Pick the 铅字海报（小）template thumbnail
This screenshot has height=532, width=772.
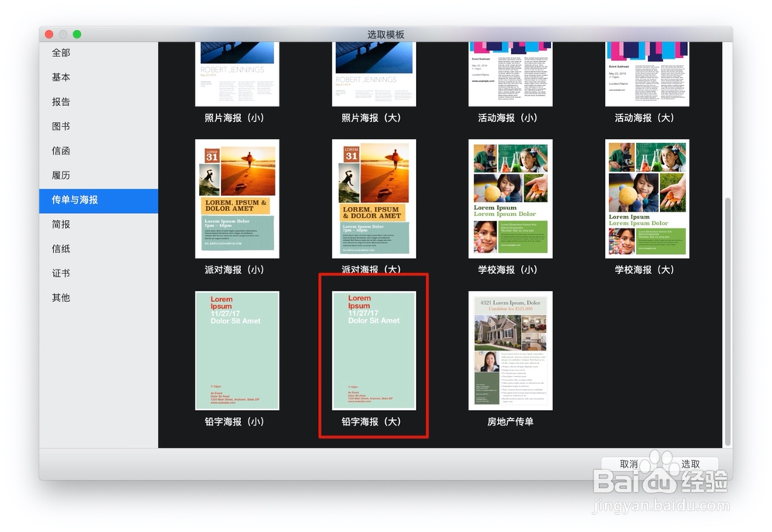[x=237, y=351]
